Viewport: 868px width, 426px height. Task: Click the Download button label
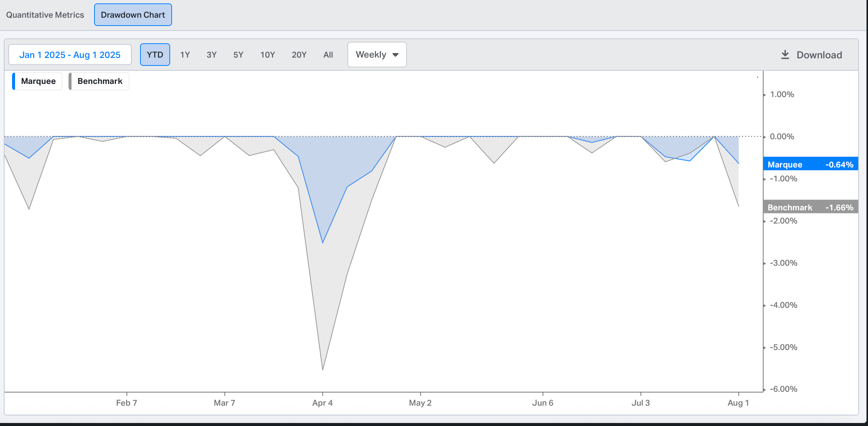click(x=819, y=55)
